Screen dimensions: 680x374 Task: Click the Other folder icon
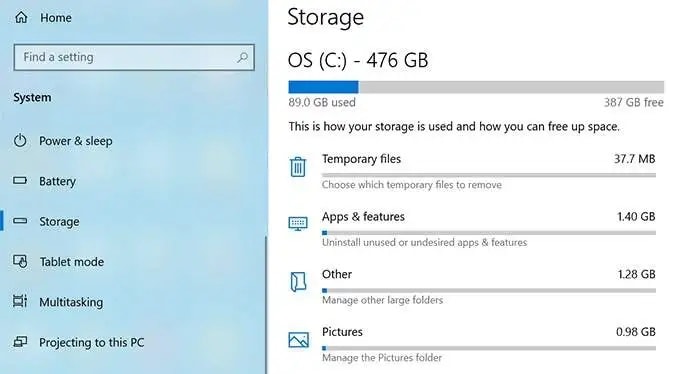tap(298, 282)
